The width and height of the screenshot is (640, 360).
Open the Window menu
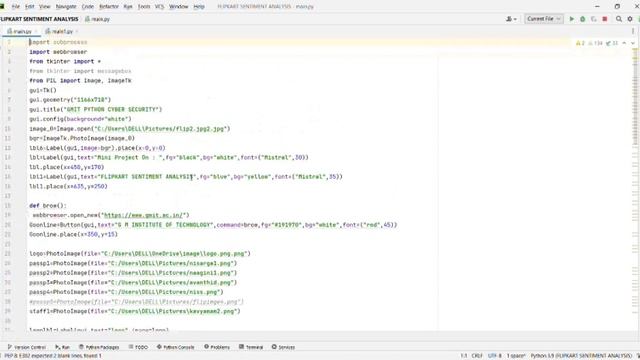click(178, 7)
